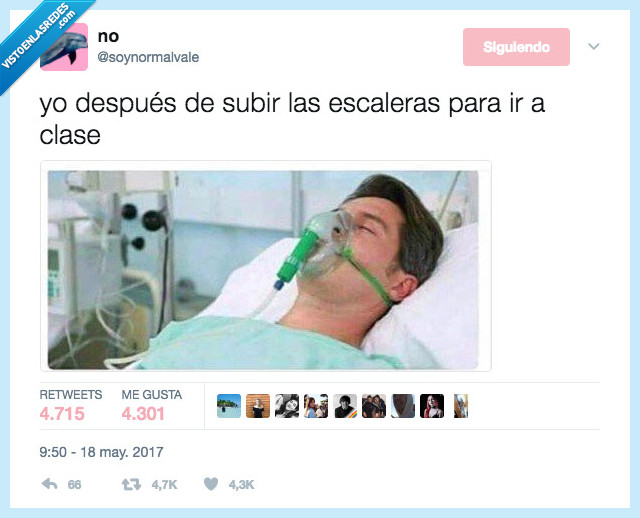Image resolution: width=640 pixels, height=518 pixels.
Task: Expand the tweet options chevron
Action: pyautogui.click(x=594, y=46)
